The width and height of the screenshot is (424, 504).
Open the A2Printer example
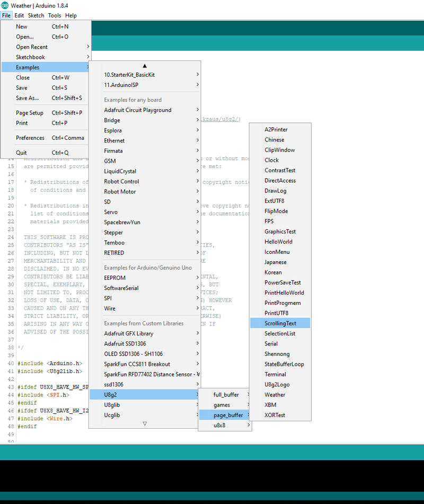pos(280,129)
